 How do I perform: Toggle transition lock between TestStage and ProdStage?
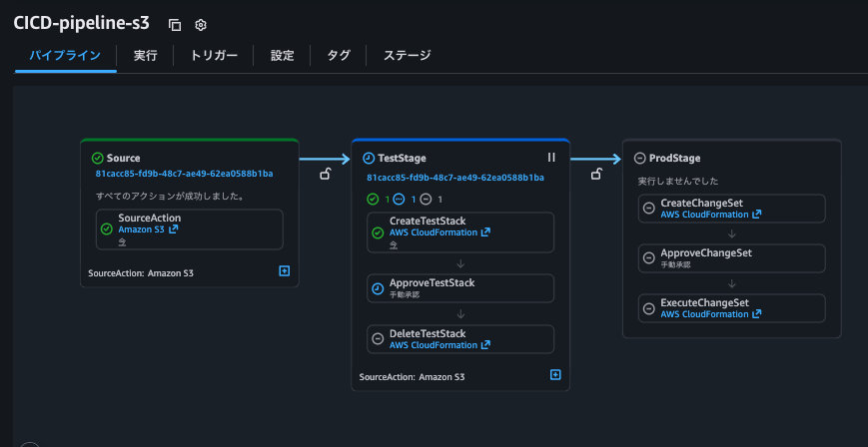pos(596,175)
